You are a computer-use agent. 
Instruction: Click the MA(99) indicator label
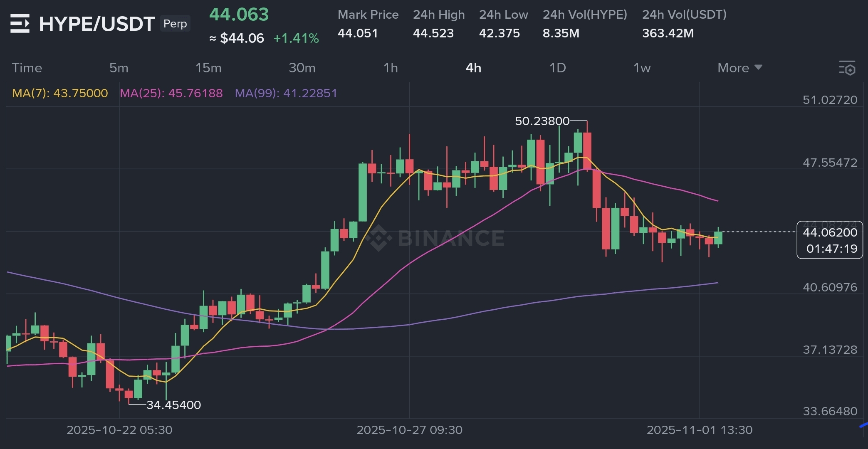pos(286,93)
